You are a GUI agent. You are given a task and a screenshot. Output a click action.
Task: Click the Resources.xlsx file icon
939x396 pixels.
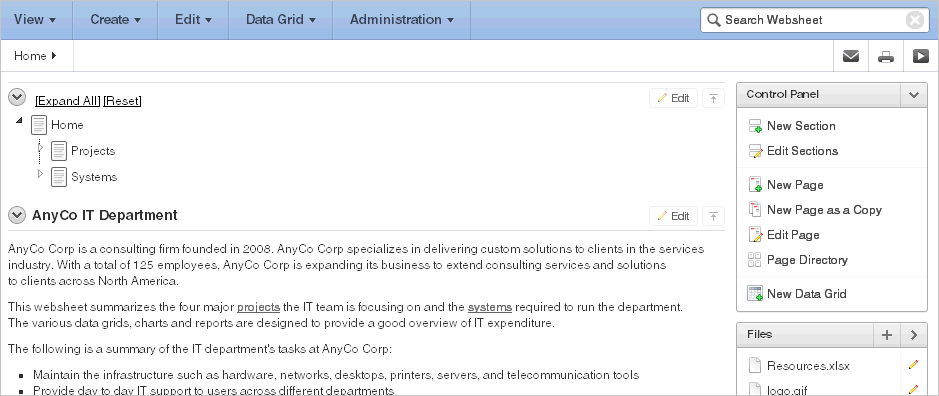tap(755, 365)
